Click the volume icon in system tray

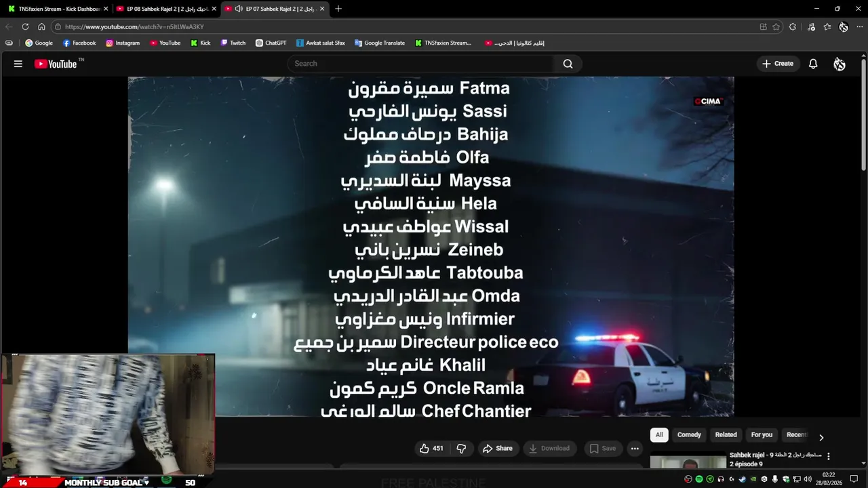[808, 479]
